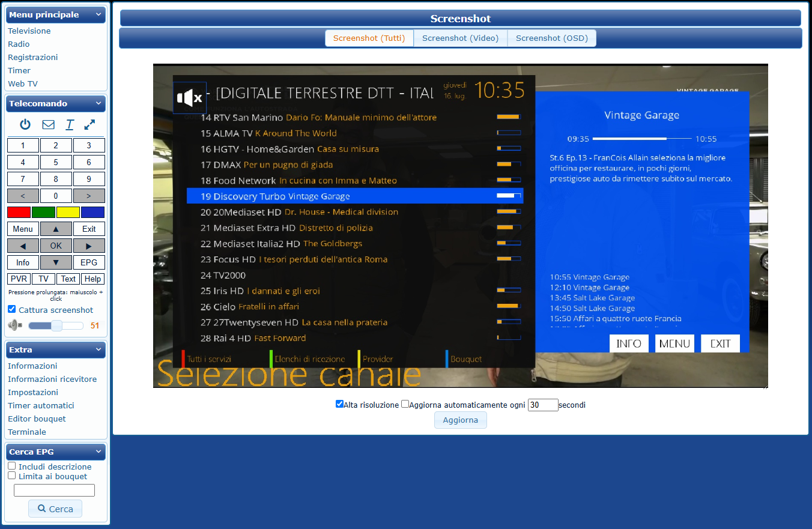The width and height of the screenshot is (812, 529).
Task: Click the Help remote button
Action: 93,279
